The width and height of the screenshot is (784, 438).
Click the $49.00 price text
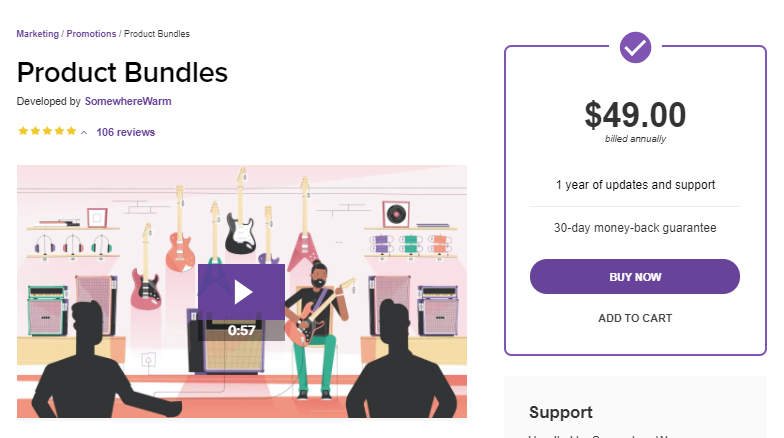[635, 115]
